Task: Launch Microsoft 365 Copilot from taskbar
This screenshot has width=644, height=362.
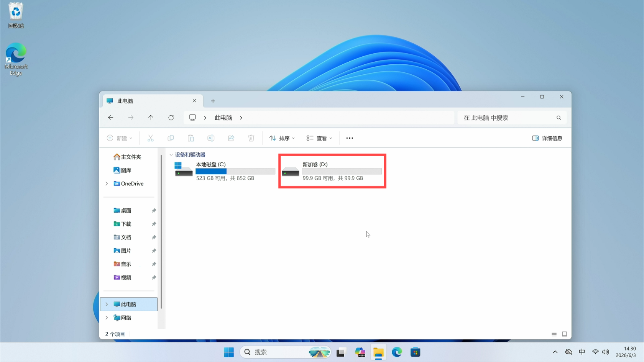Action: (x=360, y=352)
